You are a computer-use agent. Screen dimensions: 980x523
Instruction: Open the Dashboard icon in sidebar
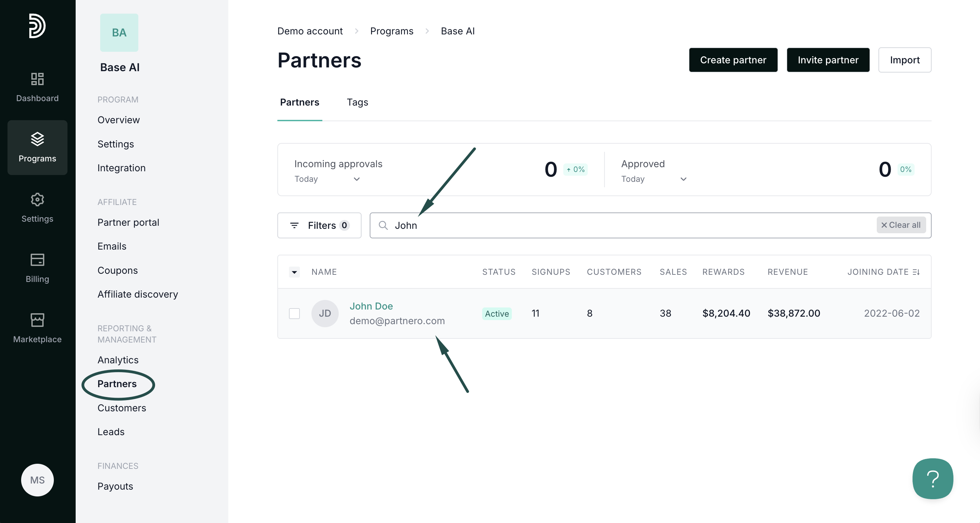tap(37, 79)
